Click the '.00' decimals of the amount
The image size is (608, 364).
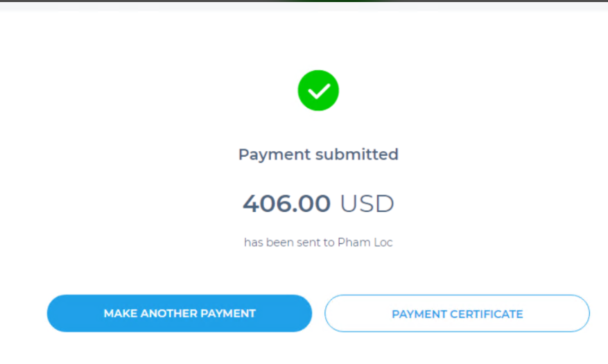(x=312, y=203)
